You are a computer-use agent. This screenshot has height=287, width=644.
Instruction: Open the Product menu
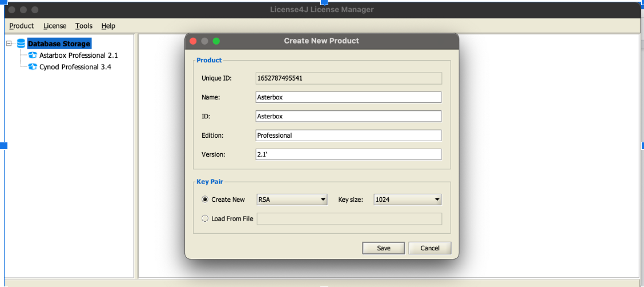pyautogui.click(x=22, y=26)
